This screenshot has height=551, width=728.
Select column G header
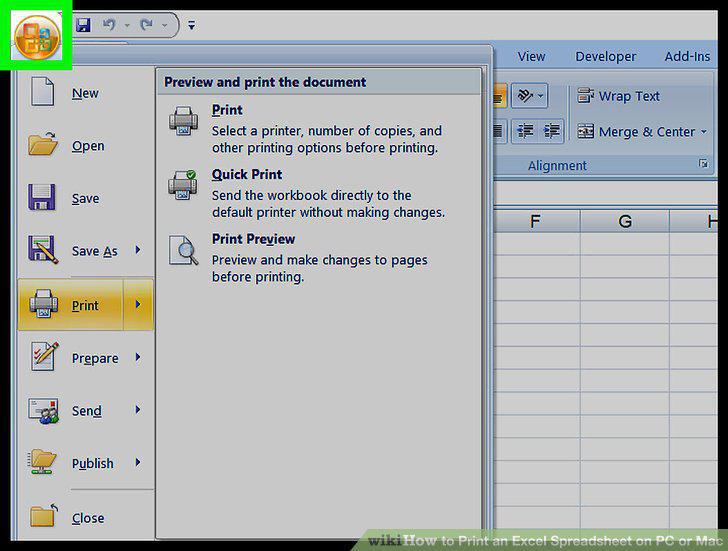pos(625,221)
